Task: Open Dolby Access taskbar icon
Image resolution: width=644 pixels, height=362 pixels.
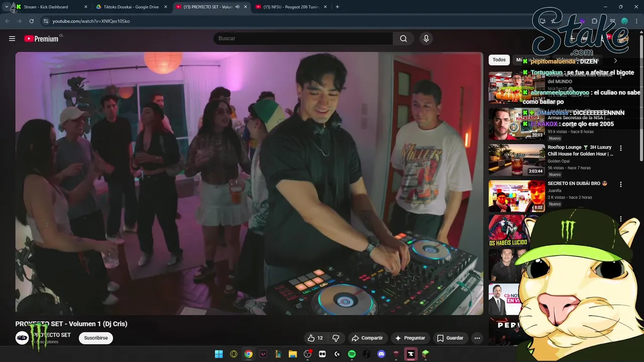Action: (323, 354)
